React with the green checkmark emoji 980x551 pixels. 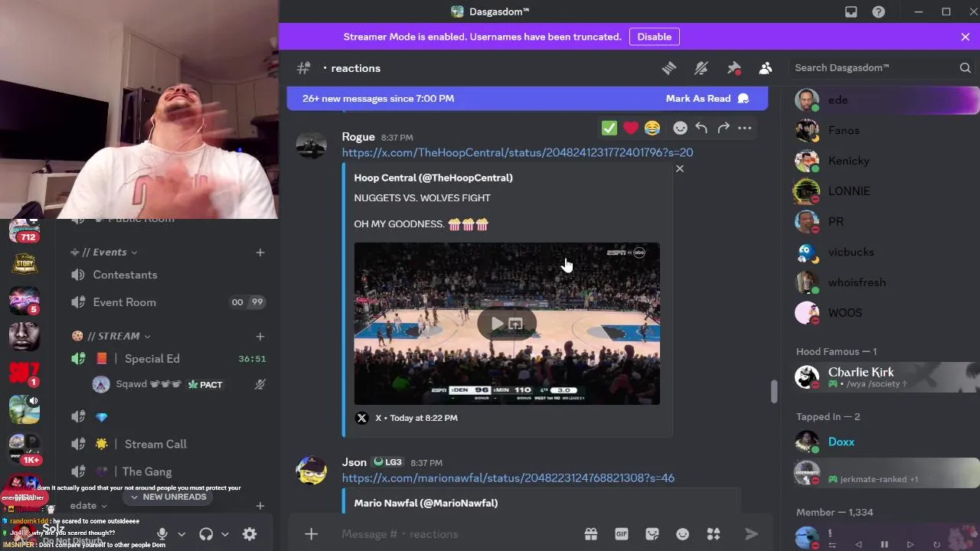coord(609,128)
